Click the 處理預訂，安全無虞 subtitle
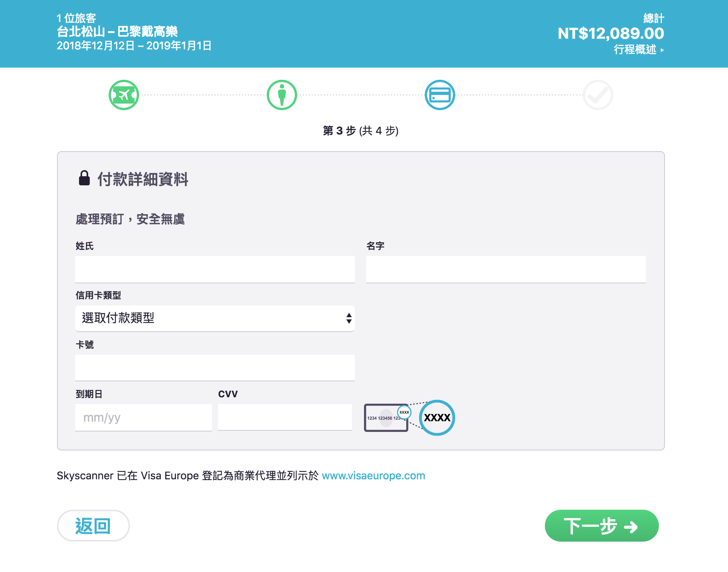This screenshot has height=572, width=728. (130, 219)
